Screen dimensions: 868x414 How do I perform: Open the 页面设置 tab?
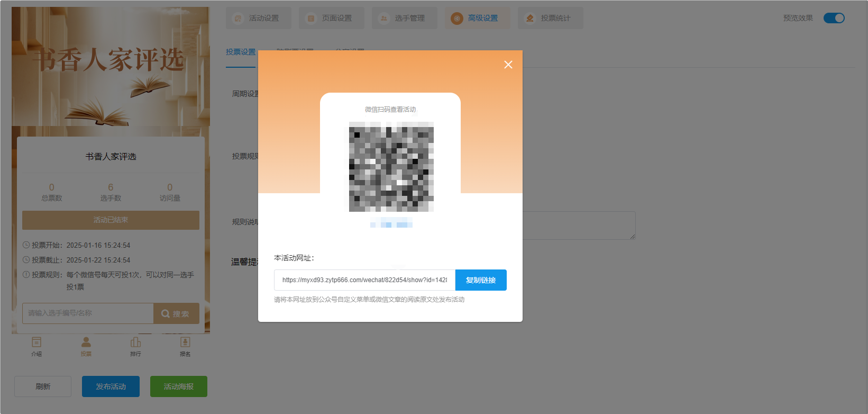pyautogui.click(x=332, y=18)
